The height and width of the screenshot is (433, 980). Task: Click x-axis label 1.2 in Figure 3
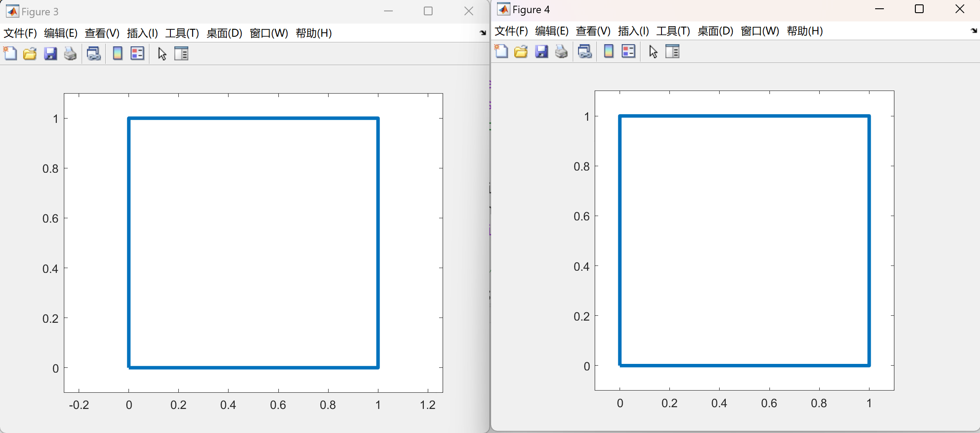[x=428, y=405]
